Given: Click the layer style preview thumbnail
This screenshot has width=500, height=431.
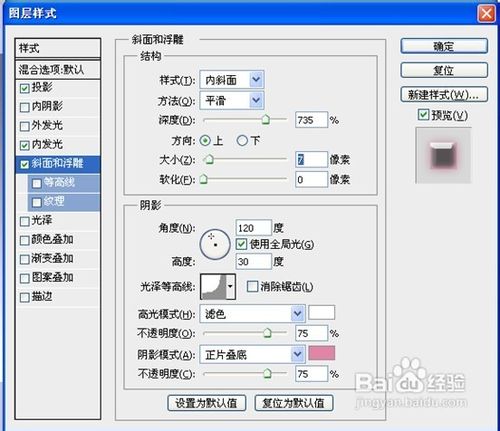Looking at the screenshot, I should click(443, 155).
